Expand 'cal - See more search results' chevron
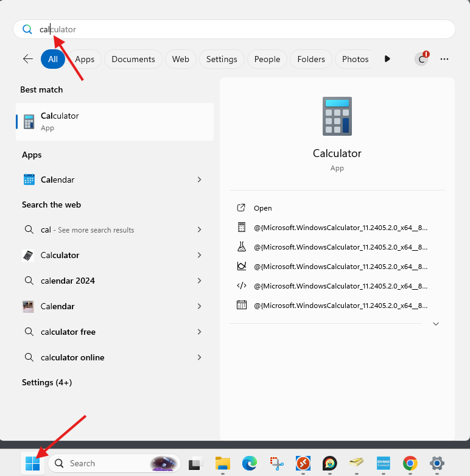Viewport: 470px width, 476px height. click(200, 229)
